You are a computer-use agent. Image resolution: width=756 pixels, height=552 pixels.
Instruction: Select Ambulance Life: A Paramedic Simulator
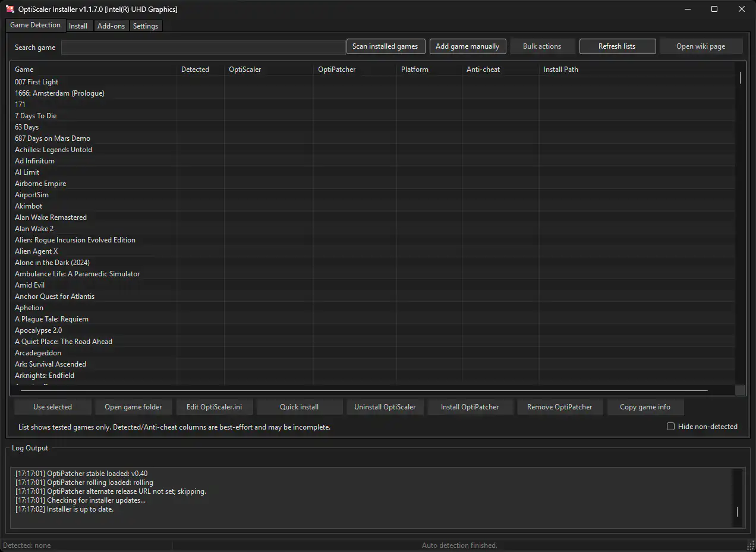pos(373,274)
